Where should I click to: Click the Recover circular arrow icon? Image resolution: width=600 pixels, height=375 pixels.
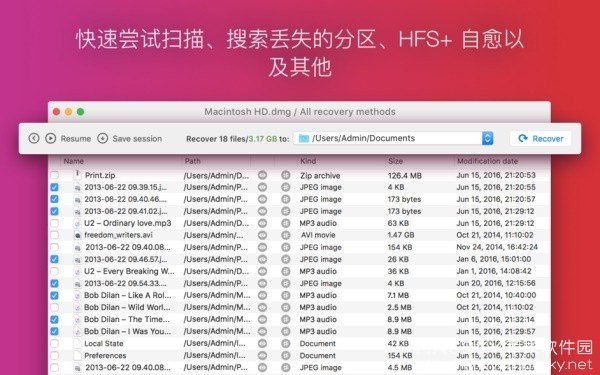click(x=523, y=138)
